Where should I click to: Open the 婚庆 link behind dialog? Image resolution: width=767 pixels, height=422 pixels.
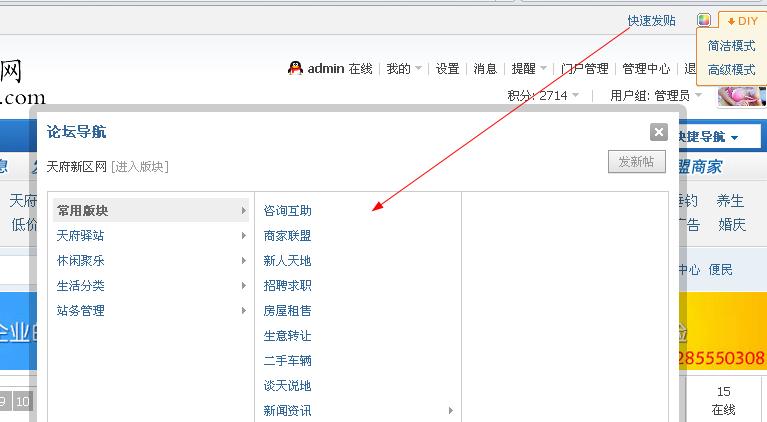point(732,224)
